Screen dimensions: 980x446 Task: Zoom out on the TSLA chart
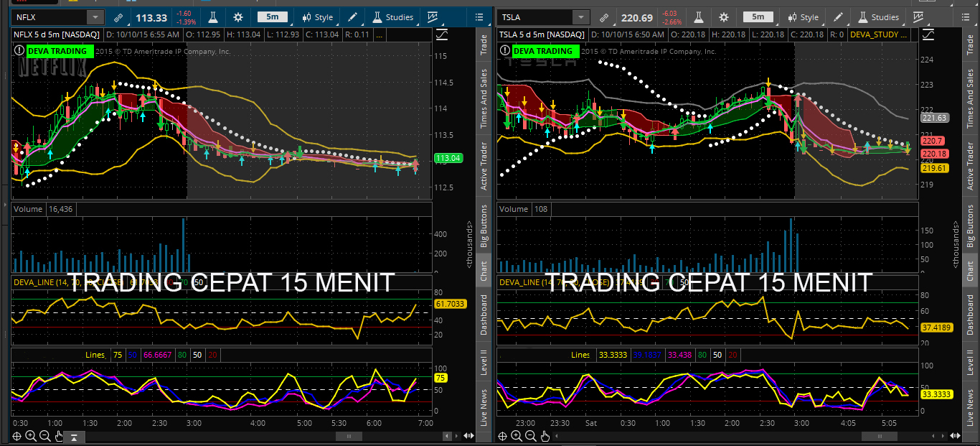tap(531, 436)
